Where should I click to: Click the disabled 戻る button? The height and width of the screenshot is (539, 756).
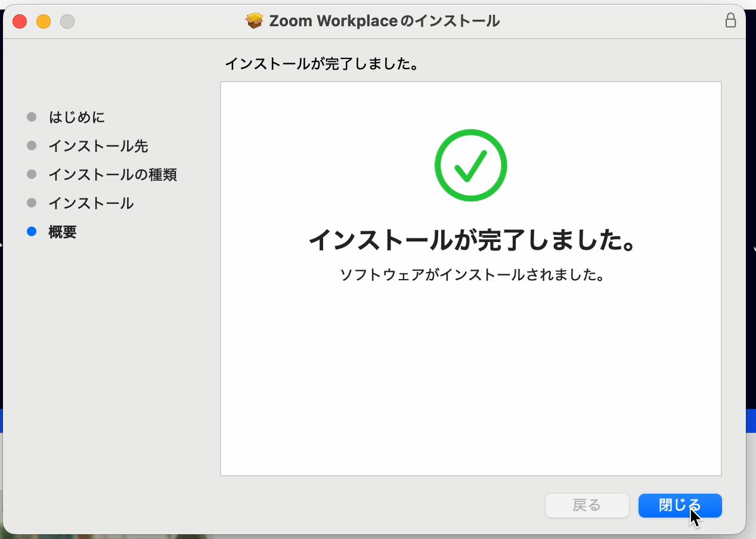point(587,506)
